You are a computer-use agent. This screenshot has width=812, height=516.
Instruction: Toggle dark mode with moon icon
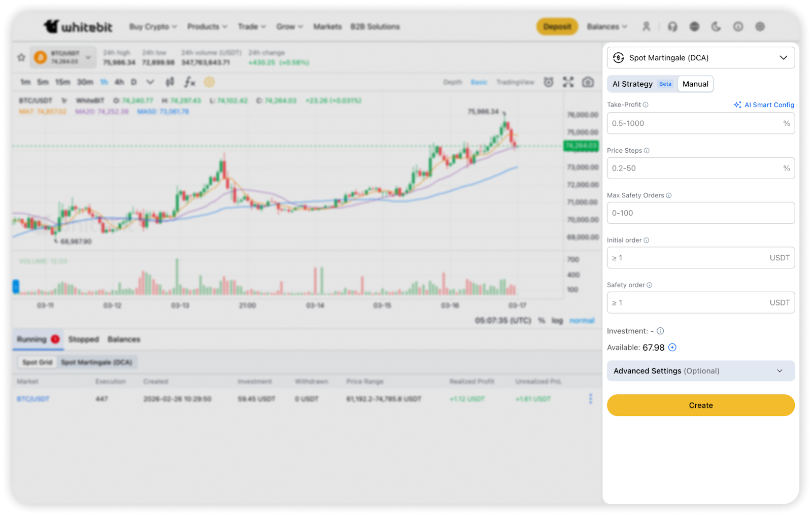pos(716,26)
